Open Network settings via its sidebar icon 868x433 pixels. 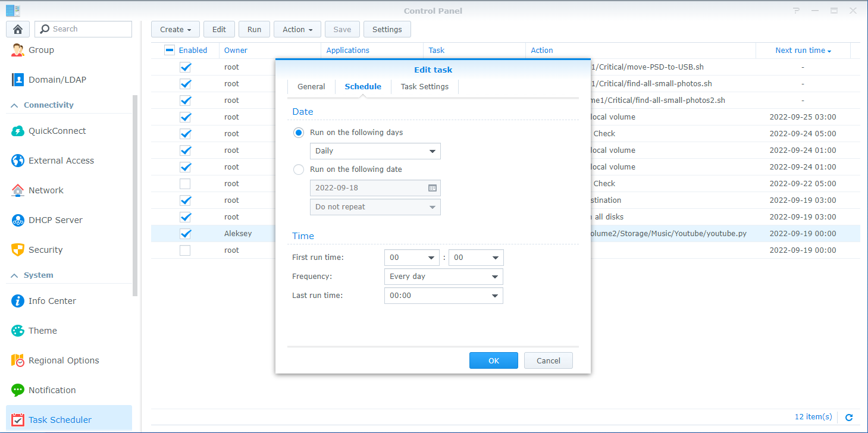(17, 190)
